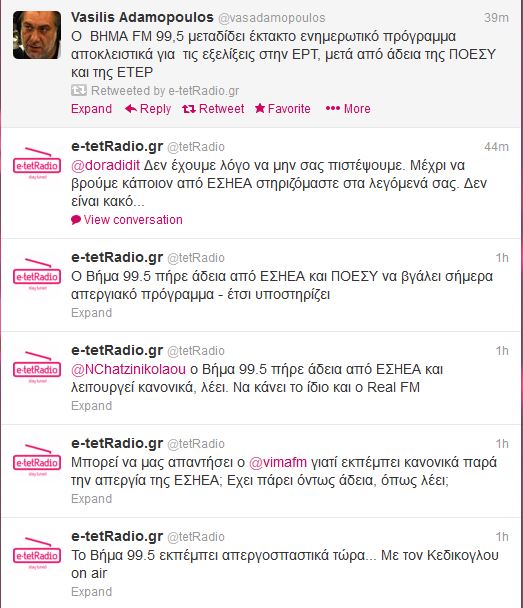
Task: Click the Retweet icon on Vasilis Adamopoulos tweet
Action: 189,109
